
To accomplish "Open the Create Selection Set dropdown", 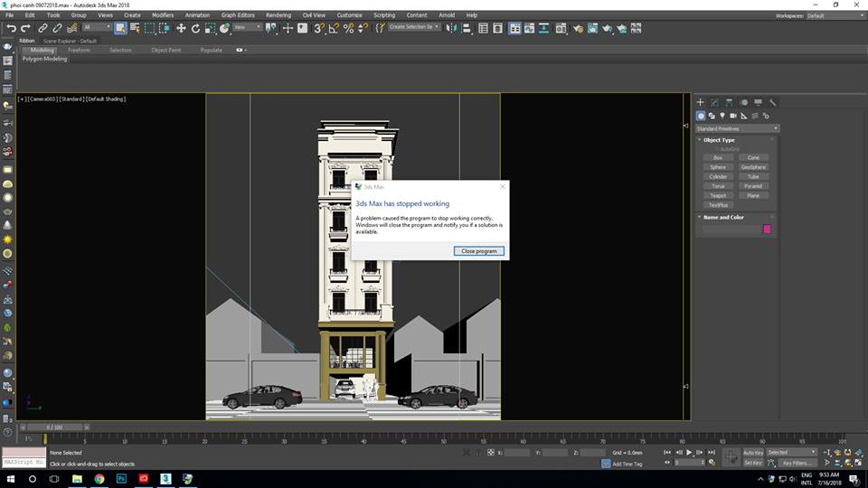I will click(x=414, y=27).
